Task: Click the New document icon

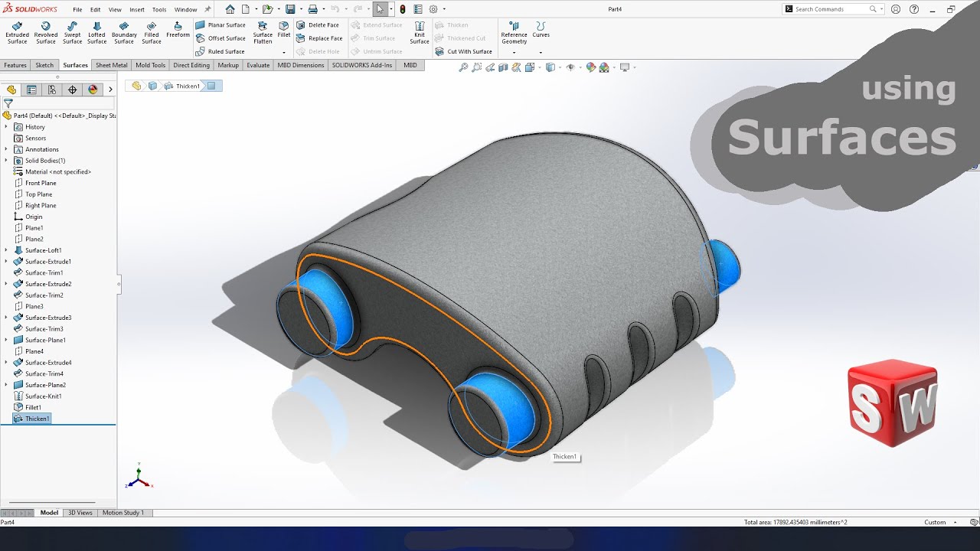Action: pyautogui.click(x=247, y=9)
